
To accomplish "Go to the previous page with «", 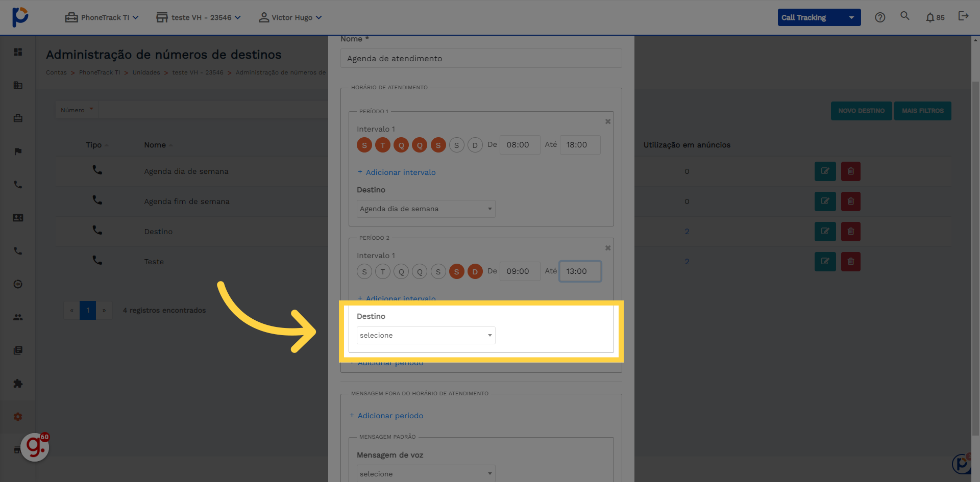I will point(71,310).
